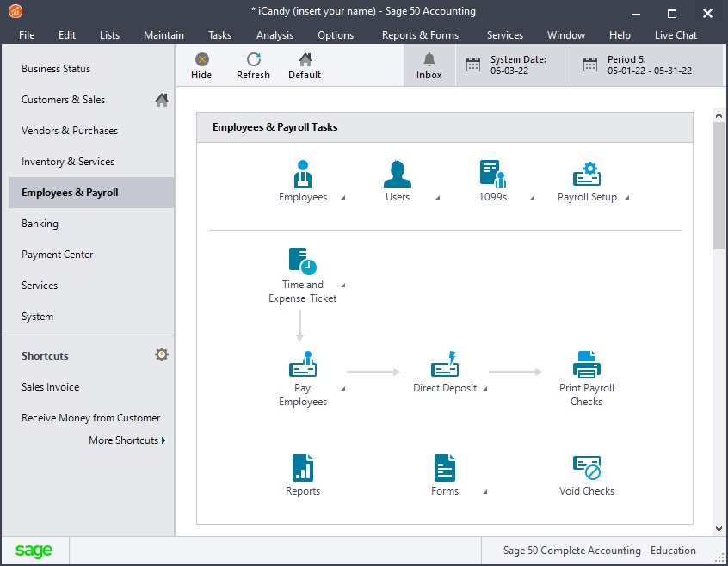Click the scrollbar up arrow
This screenshot has width=728, height=566.
[719, 115]
